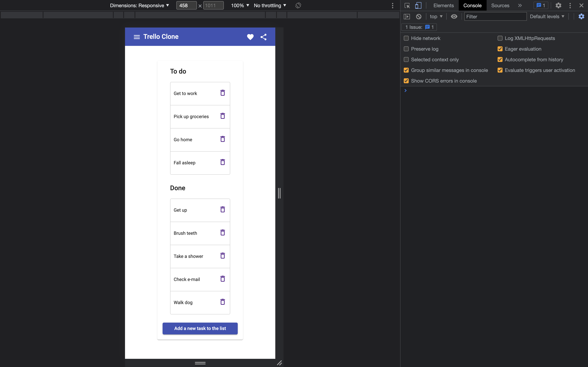Click the share icon in Trello Clone header
The image size is (588, 367).
(x=263, y=37)
